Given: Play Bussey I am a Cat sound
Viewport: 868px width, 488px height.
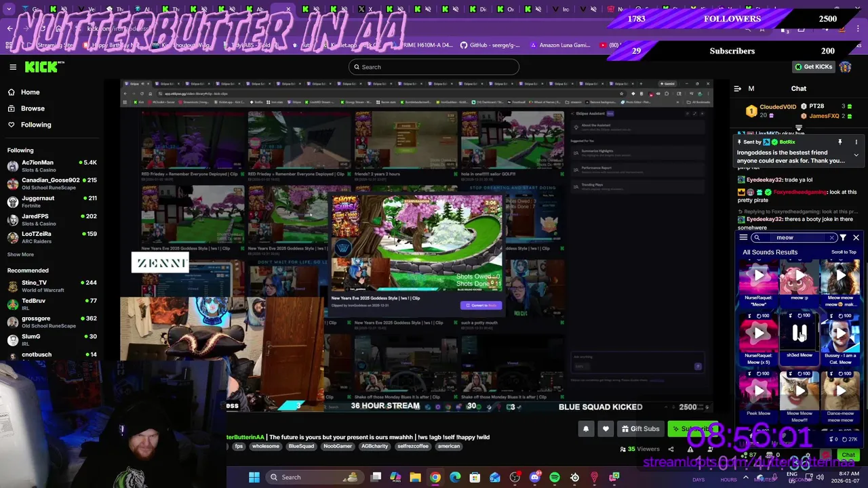Looking at the screenshot, I should click(x=840, y=333).
